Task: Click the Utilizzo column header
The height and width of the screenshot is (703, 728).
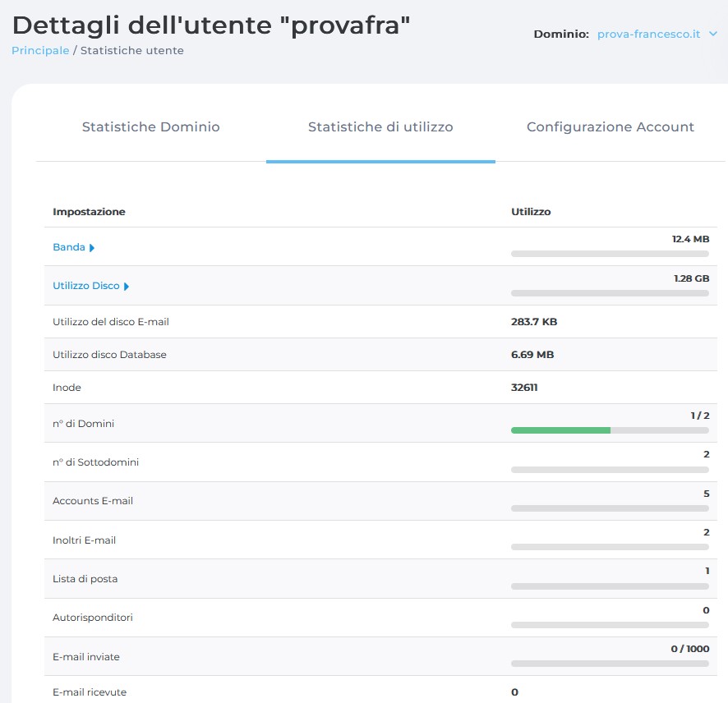Action: point(531,212)
